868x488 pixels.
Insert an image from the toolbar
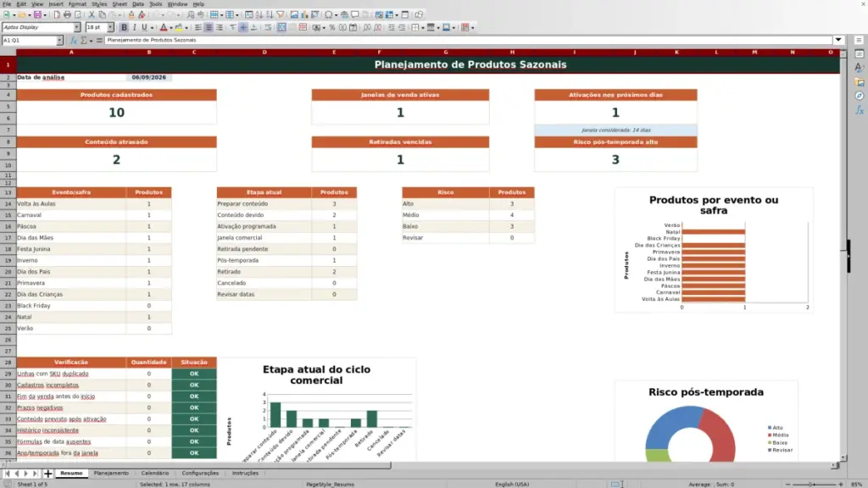pos(294,15)
